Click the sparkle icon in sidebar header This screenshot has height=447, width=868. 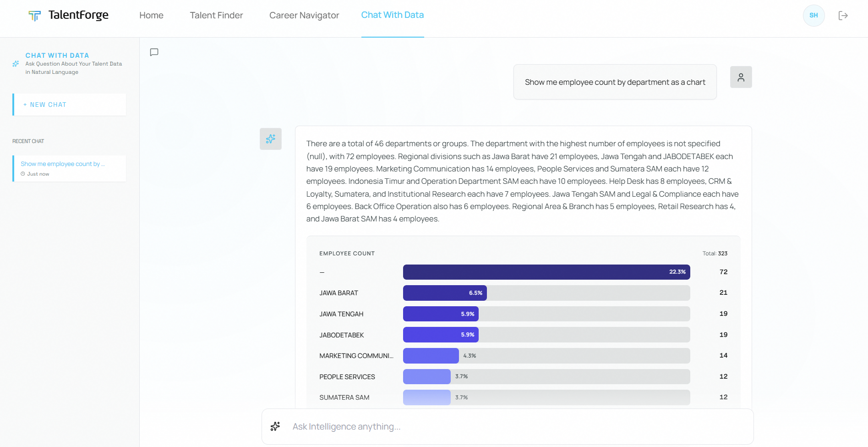16,64
